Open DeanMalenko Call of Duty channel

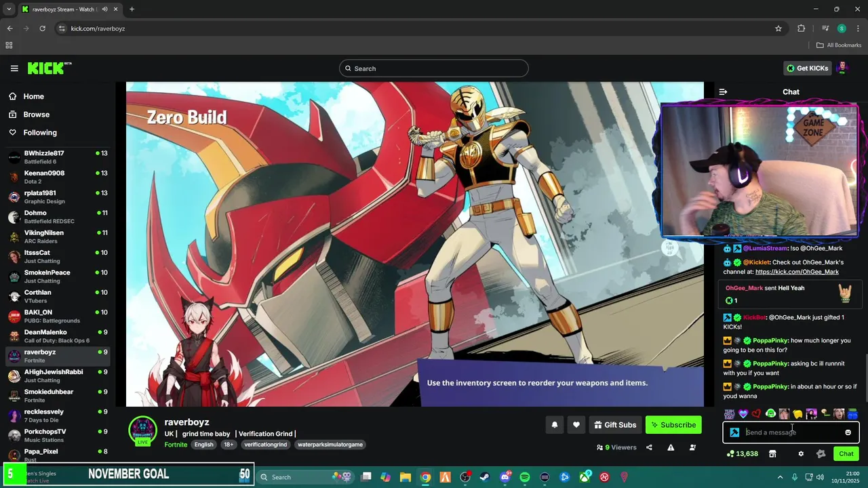click(x=58, y=336)
